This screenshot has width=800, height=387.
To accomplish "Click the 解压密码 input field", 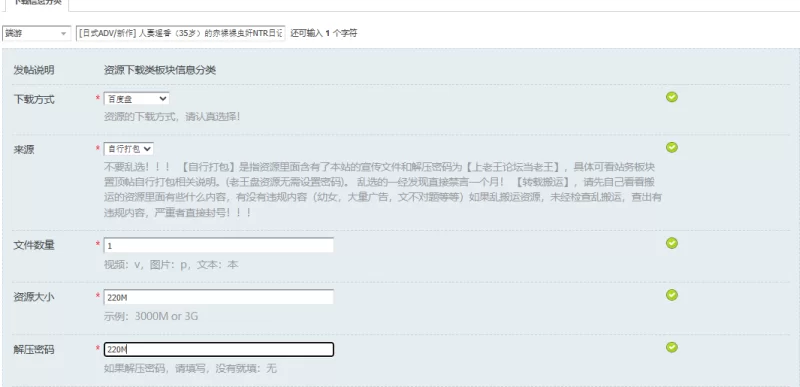I will [218, 349].
